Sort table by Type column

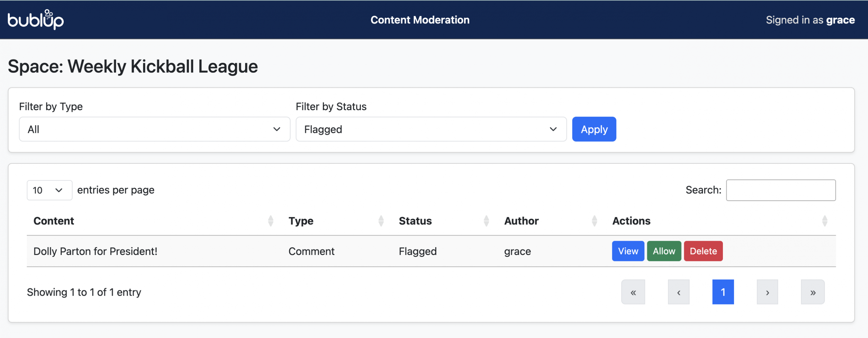pyautogui.click(x=301, y=221)
